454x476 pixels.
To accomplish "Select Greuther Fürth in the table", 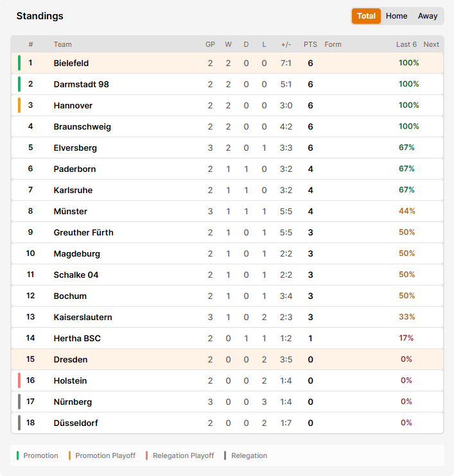I will (x=83, y=232).
